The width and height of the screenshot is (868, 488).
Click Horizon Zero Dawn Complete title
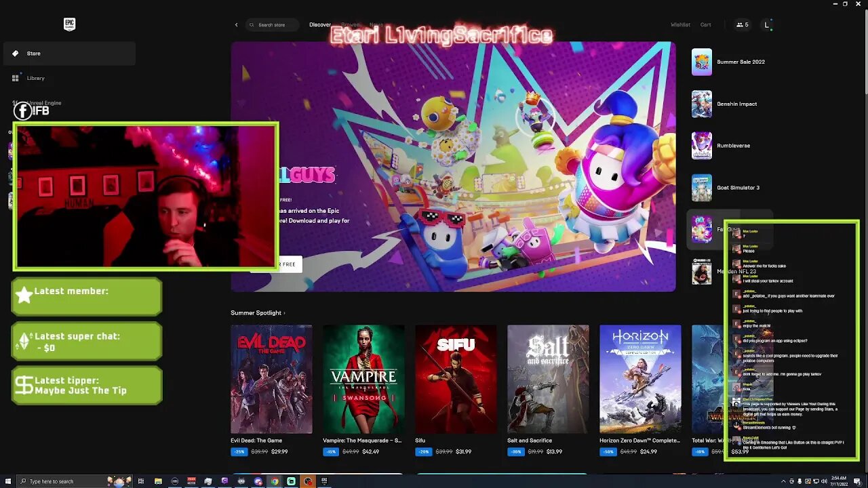pos(639,441)
